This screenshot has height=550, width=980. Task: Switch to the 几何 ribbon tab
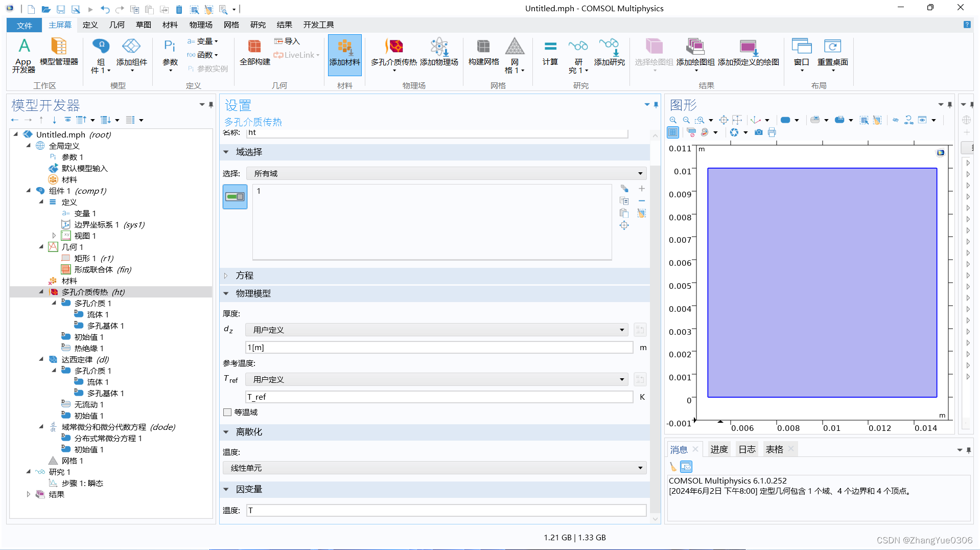point(116,25)
